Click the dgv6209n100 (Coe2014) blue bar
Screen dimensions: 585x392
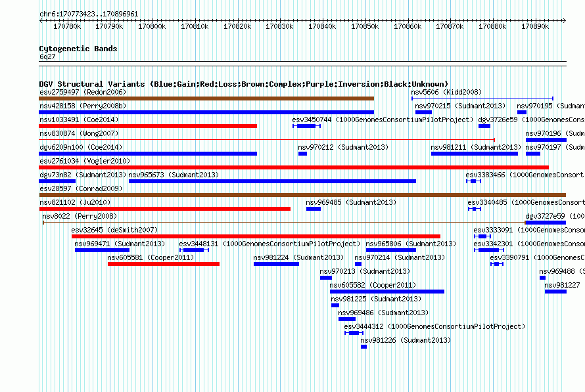(x=148, y=154)
